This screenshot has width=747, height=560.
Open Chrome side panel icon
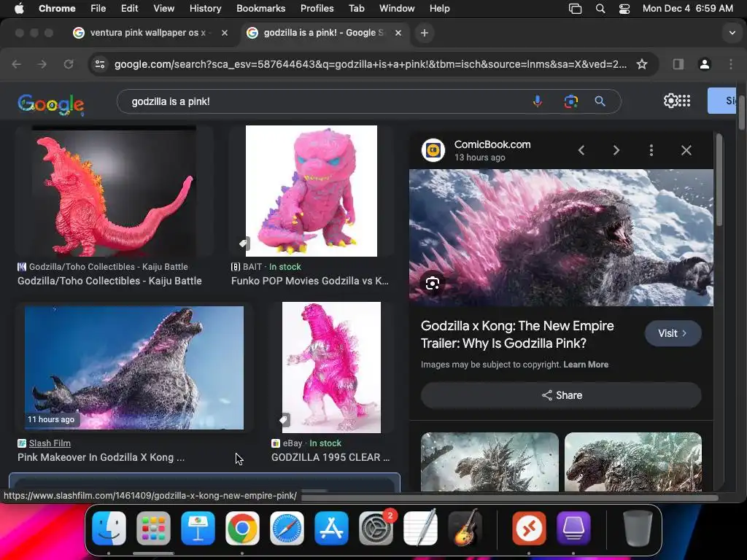pos(678,64)
